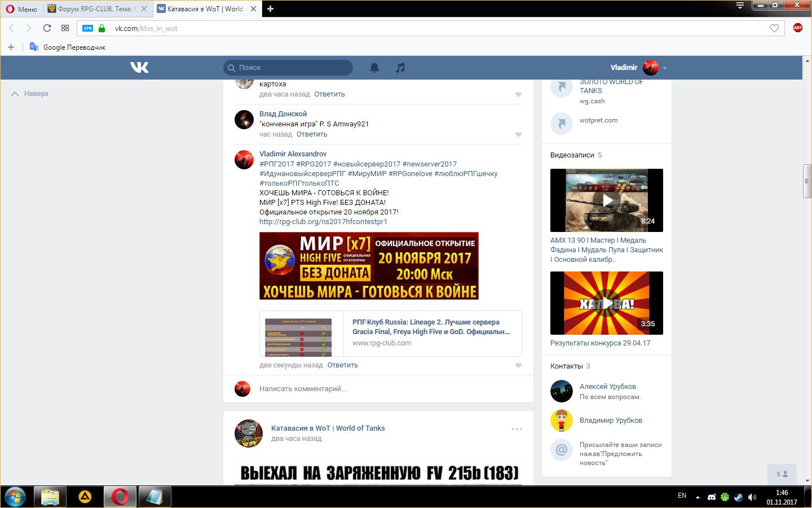
Task: Switch to Opera on the taskbar
Action: click(120, 497)
